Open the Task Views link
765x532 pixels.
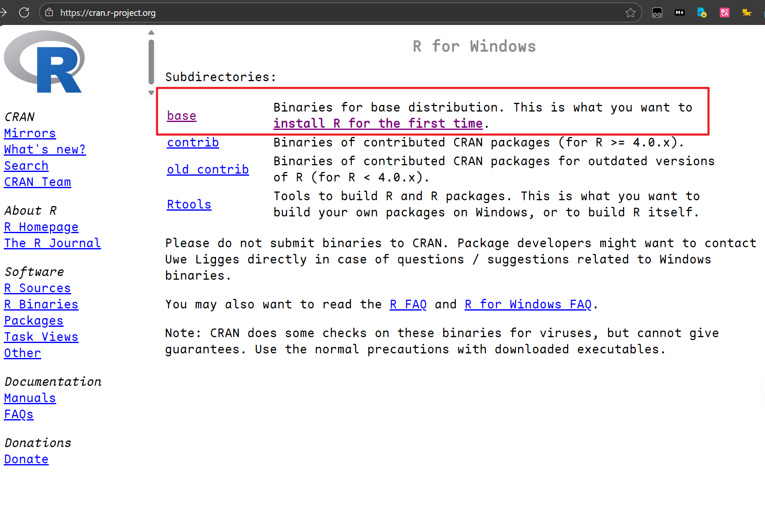pos(41,337)
